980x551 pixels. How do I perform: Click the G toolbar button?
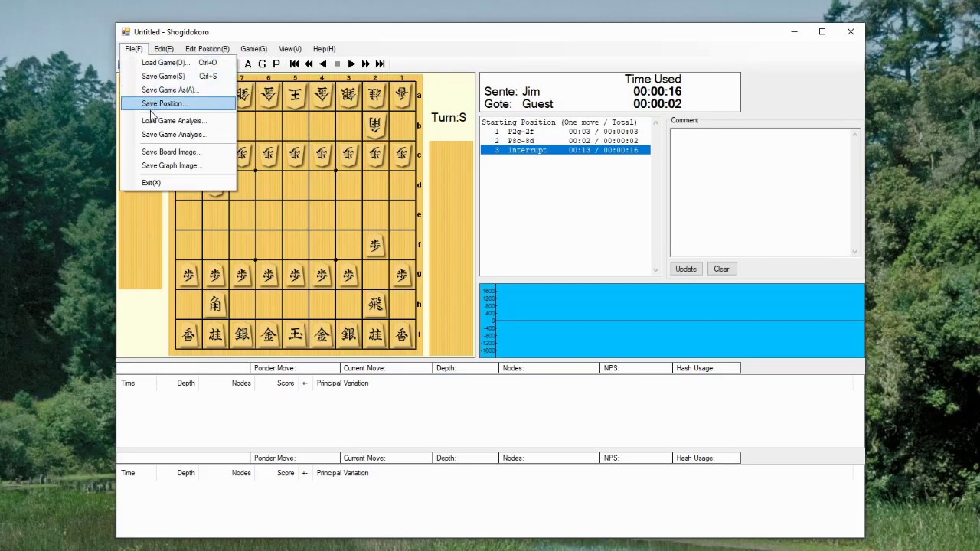262,64
